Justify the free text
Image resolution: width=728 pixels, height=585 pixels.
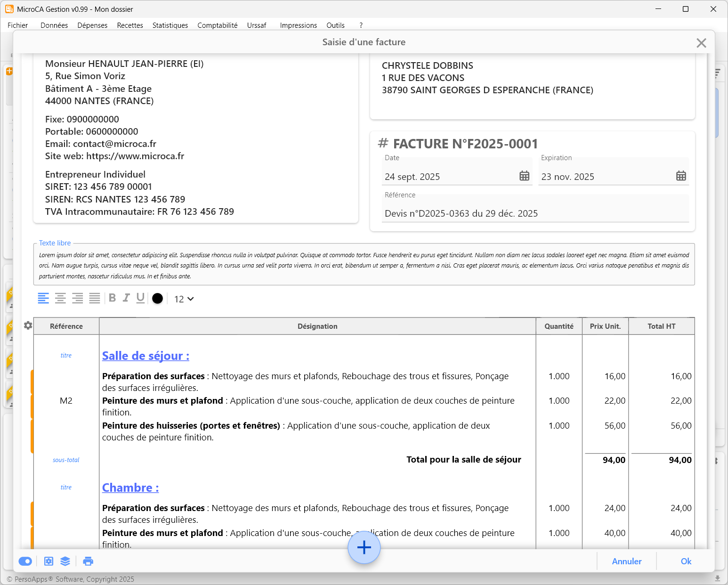point(95,298)
